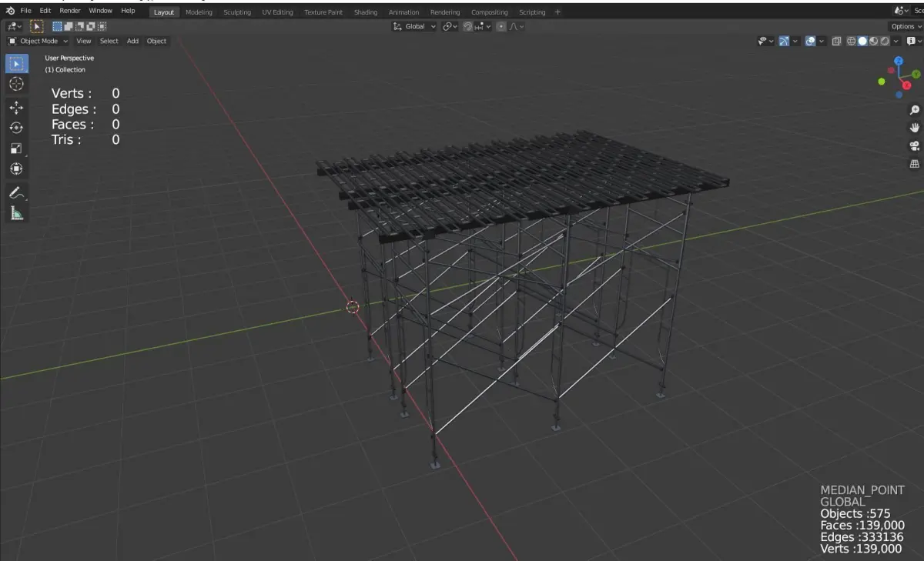The height and width of the screenshot is (561, 924).
Task: Open the viewport info dropdown
Action: coord(914,41)
